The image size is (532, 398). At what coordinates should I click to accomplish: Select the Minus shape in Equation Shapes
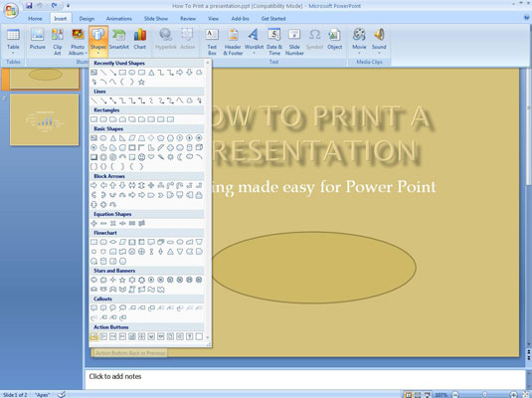click(103, 223)
